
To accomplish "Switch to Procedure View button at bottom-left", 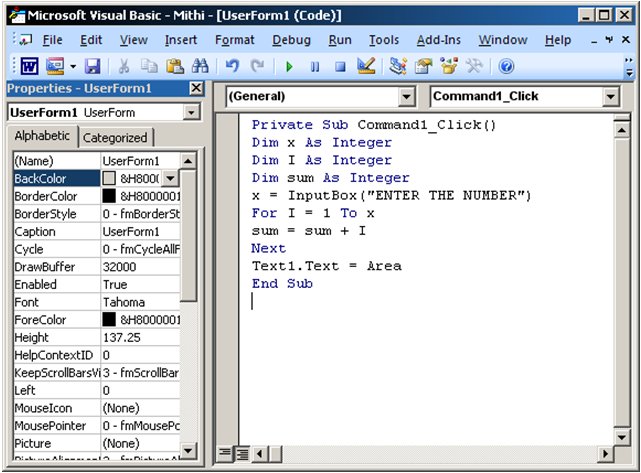I will (227, 454).
